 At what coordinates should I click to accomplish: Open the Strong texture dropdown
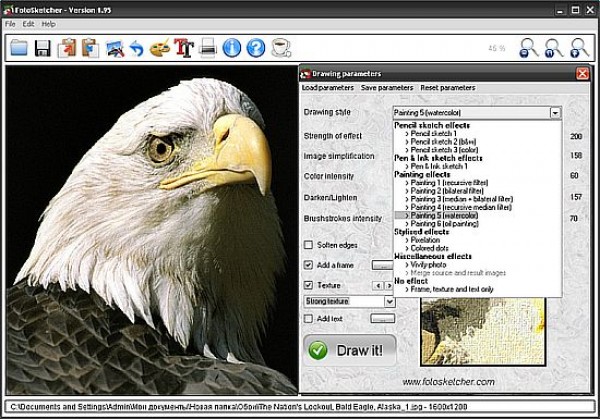click(x=389, y=301)
